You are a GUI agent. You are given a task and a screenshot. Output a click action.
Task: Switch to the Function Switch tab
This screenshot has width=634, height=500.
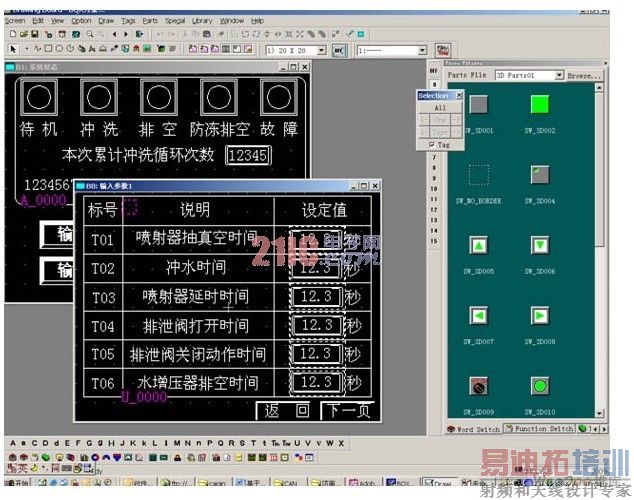[x=539, y=429]
